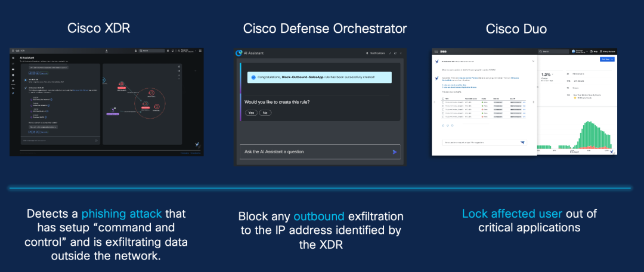
Task: Click the Duo assistant question input field
Action: (484, 143)
